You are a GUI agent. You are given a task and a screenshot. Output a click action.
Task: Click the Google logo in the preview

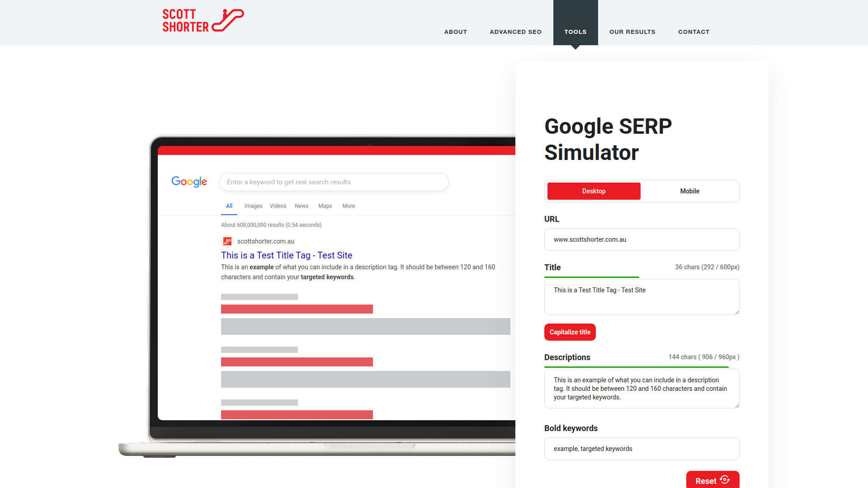tap(189, 182)
